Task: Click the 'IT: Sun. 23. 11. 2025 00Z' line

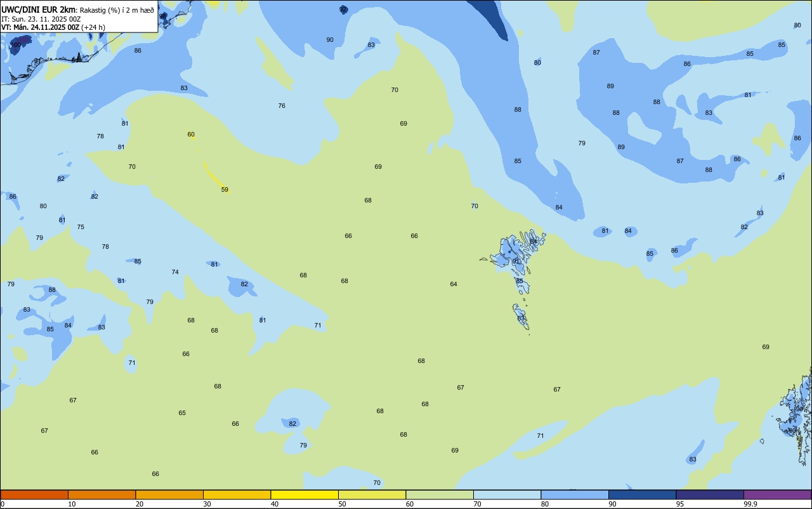Action: (x=41, y=19)
